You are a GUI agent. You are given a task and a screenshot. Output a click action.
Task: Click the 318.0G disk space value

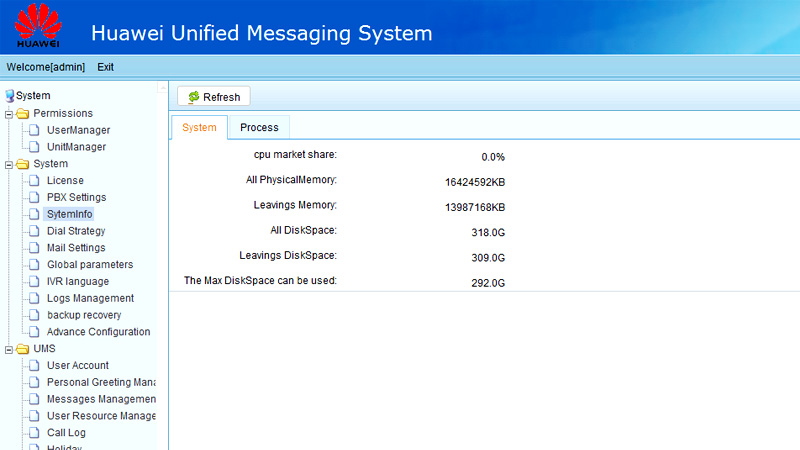click(488, 233)
